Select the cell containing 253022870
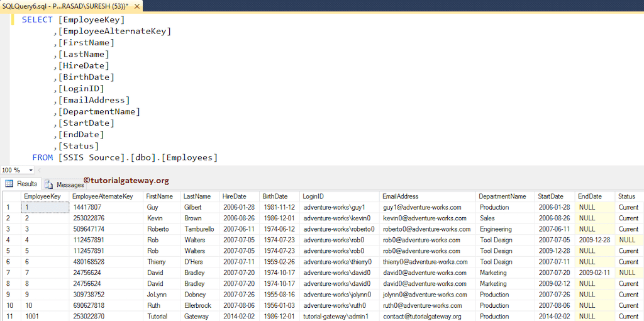This screenshot has width=644, height=321. point(106,317)
